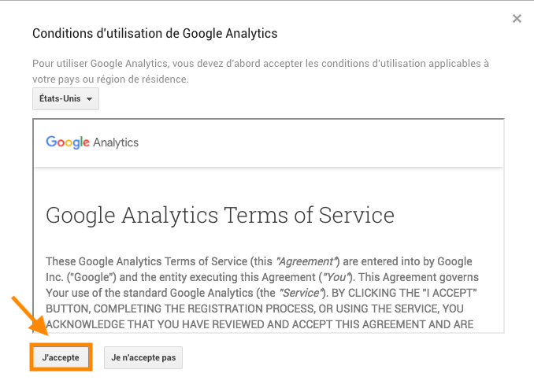534x392 pixels.
Task: Click the Analytics word beside Google logo
Action: (x=116, y=142)
